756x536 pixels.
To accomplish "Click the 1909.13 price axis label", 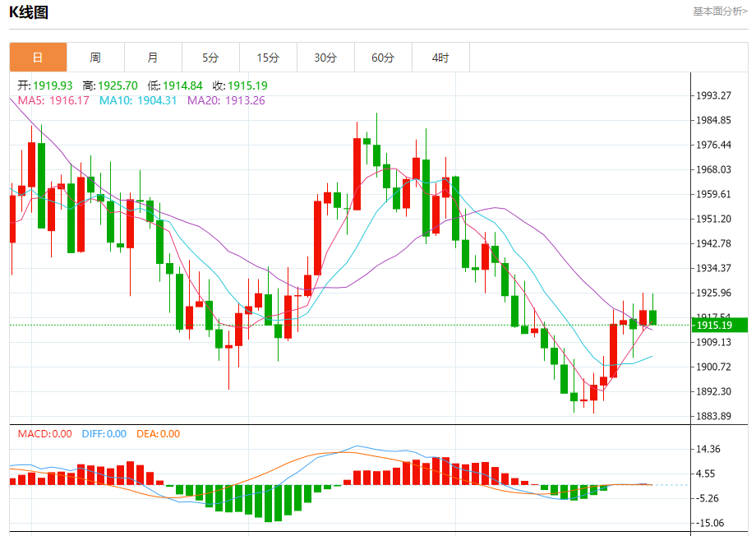I will point(713,342).
